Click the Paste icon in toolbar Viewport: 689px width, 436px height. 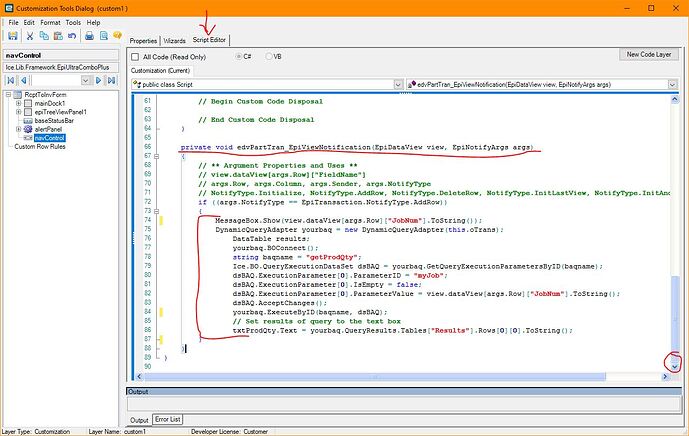point(58,36)
